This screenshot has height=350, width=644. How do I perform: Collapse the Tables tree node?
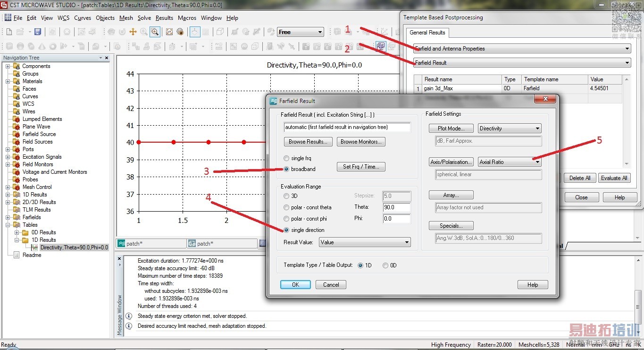click(x=8, y=225)
